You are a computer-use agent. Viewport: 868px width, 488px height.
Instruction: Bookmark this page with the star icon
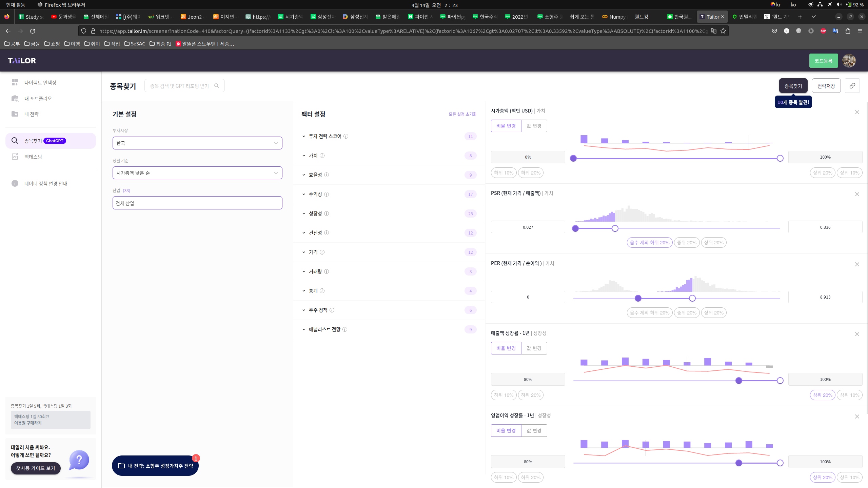[723, 31]
